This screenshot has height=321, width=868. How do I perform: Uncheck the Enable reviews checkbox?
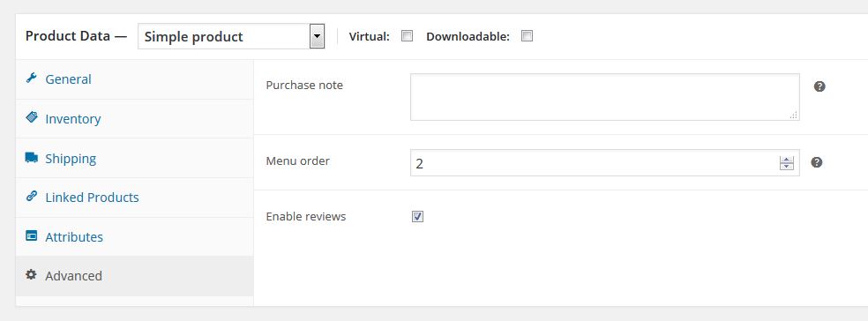(x=418, y=216)
